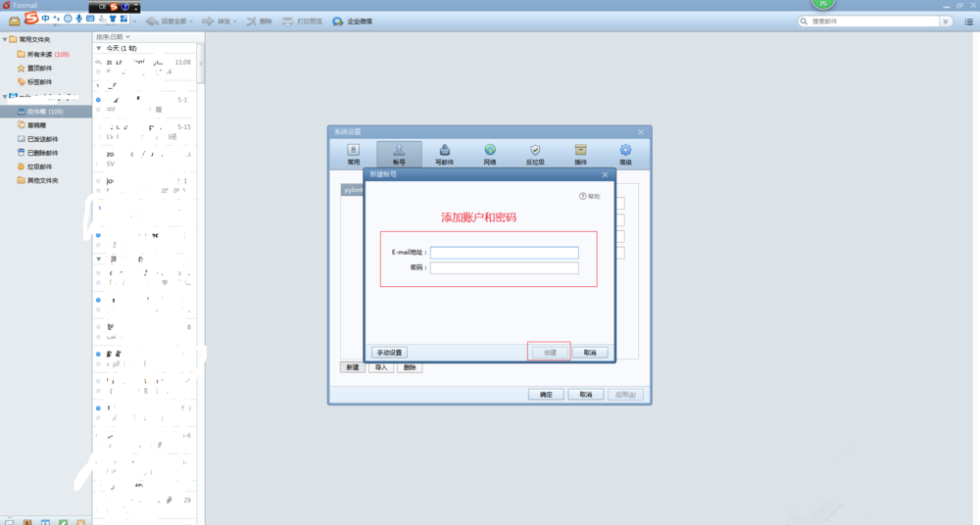
Task: Click the blue help question mark in language bar
Action: tap(125, 7)
